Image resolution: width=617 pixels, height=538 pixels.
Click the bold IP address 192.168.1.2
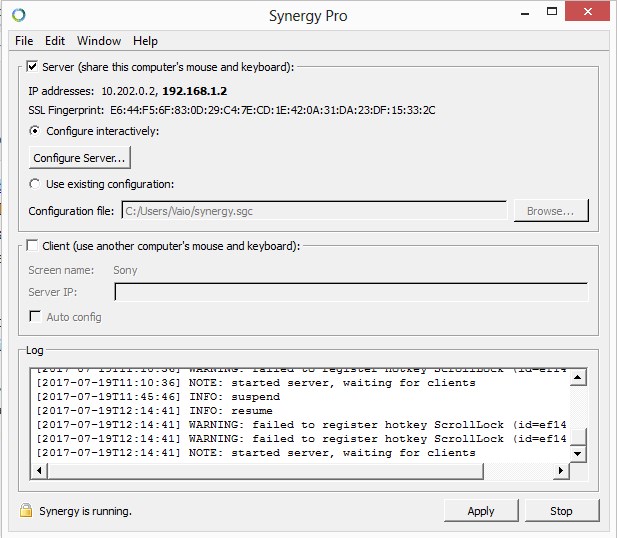pyautogui.click(x=195, y=91)
